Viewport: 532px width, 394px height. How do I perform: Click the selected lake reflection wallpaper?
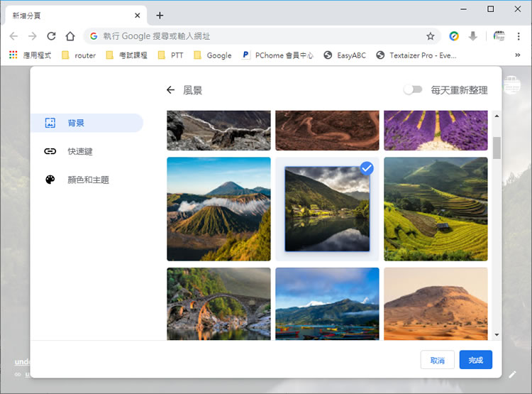327,209
